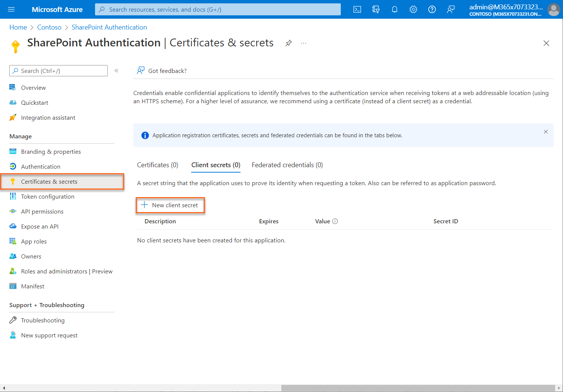Viewport: 563px width, 392px height.
Task: Click the info icon next to Value column
Action: pos(335,221)
